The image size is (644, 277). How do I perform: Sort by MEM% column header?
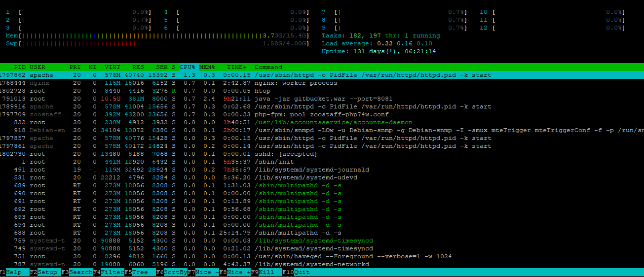(207, 67)
